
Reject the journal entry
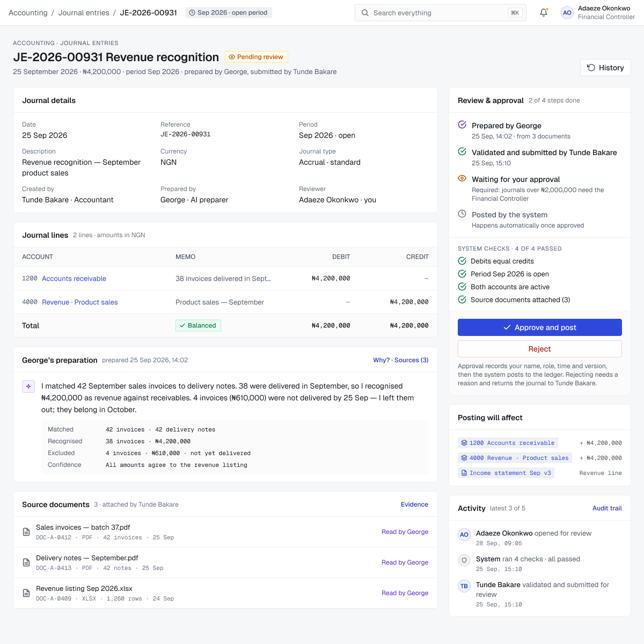tap(540, 349)
